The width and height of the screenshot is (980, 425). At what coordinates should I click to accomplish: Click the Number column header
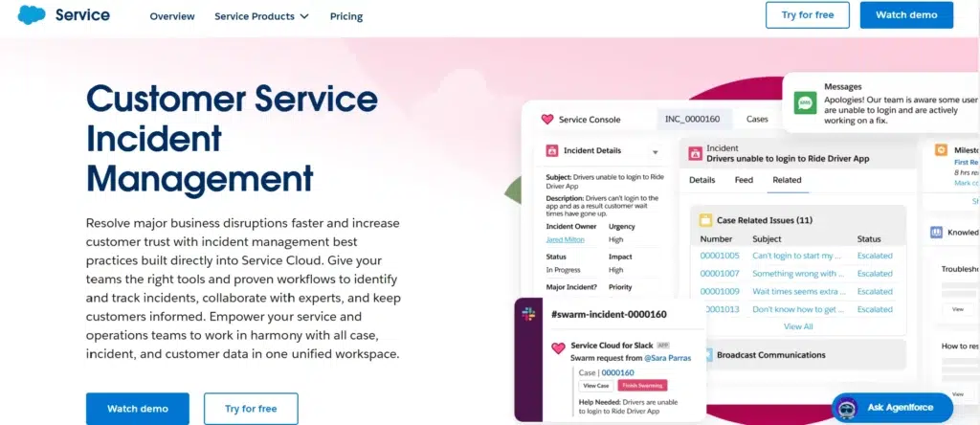pos(716,238)
